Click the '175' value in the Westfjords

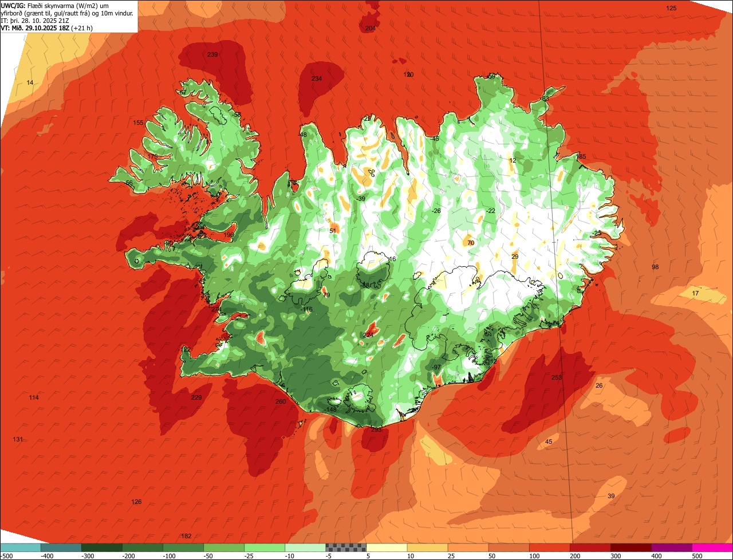[152, 156]
